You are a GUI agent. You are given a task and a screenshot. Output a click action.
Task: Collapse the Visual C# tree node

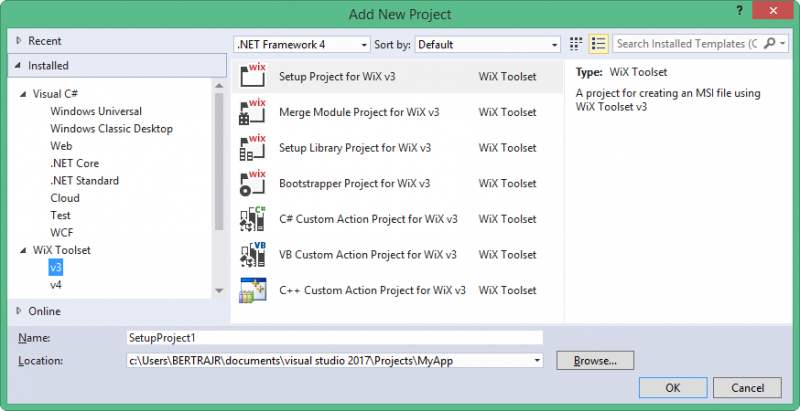tap(23, 94)
